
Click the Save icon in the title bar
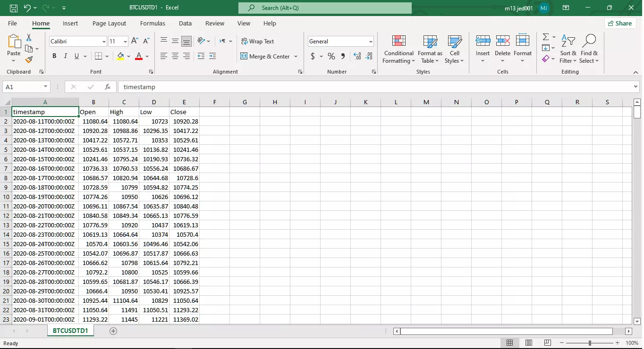14,8
